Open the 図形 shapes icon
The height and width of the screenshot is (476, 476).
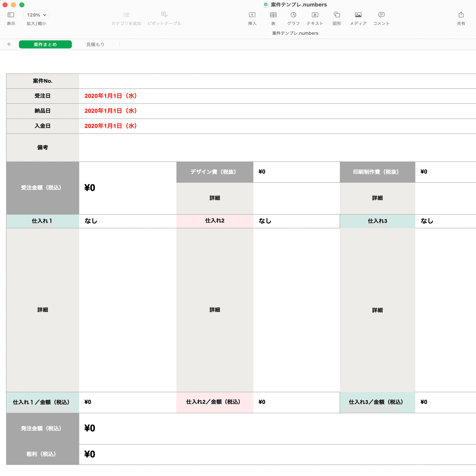(337, 15)
